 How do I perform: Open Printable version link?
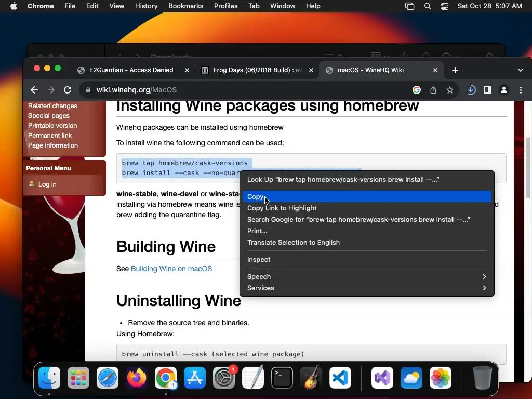point(52,126)
